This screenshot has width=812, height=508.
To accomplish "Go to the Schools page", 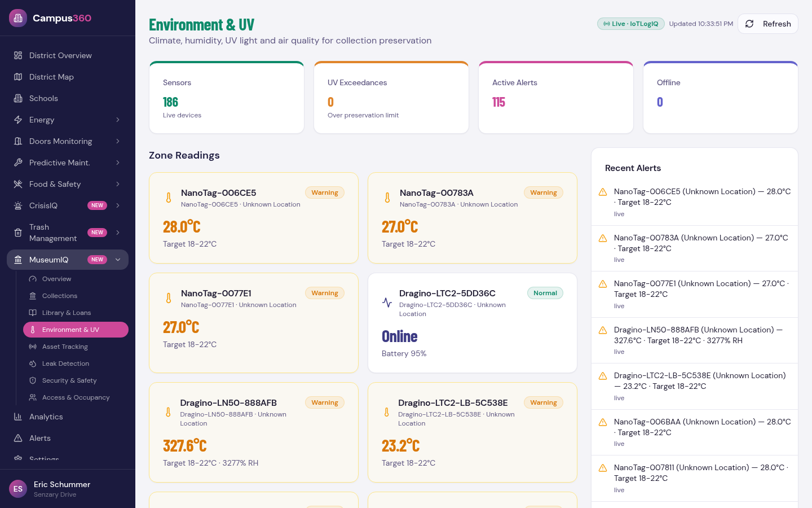I will (68, 98).
